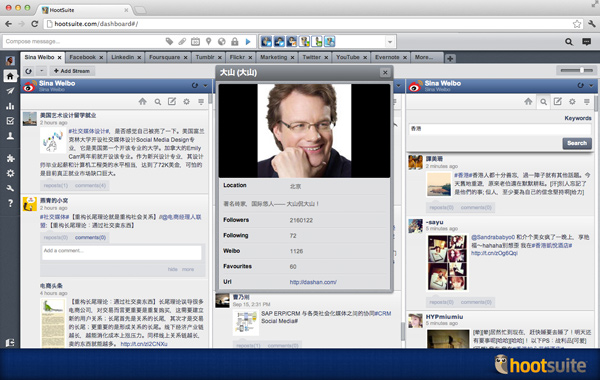Open http://t.cn/zOg6Qqi link in -sayu post

click(494, 253)
